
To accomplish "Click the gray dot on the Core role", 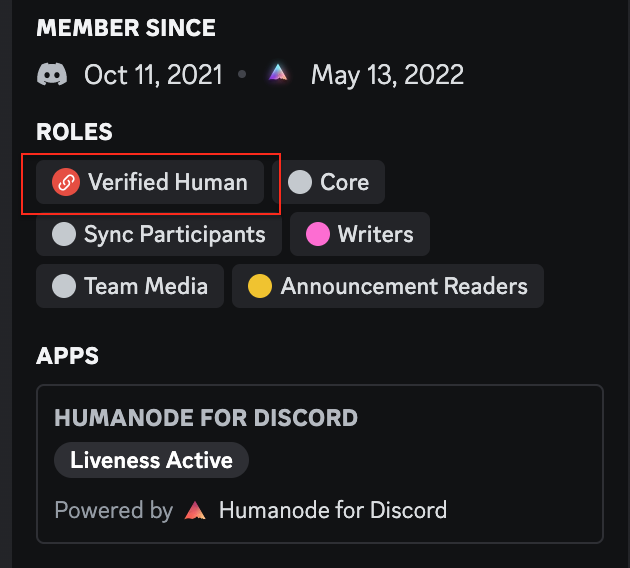I will point(300,182).
